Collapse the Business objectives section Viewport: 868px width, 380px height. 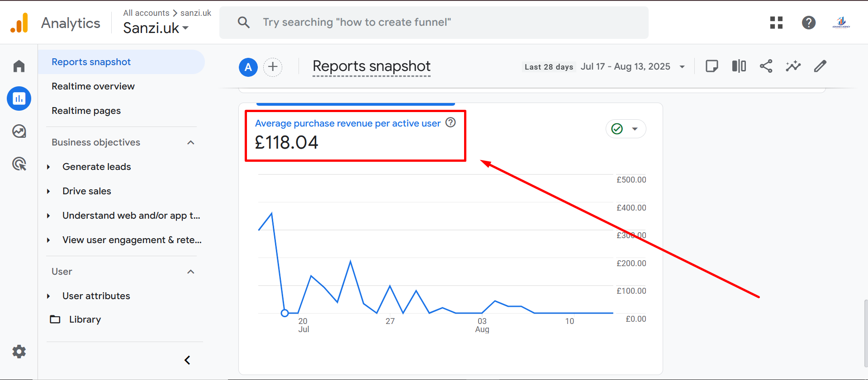[190, 143]
